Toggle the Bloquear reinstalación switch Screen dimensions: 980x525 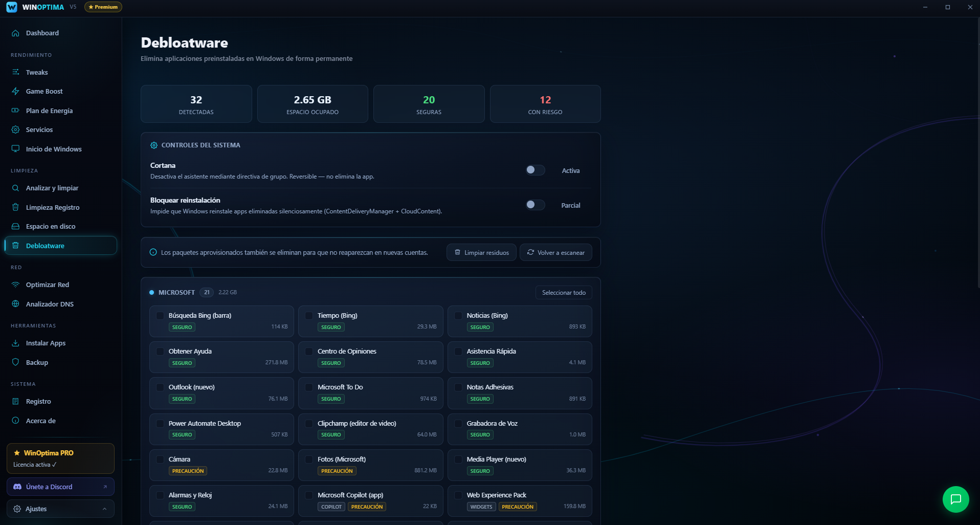pos(535,205)
